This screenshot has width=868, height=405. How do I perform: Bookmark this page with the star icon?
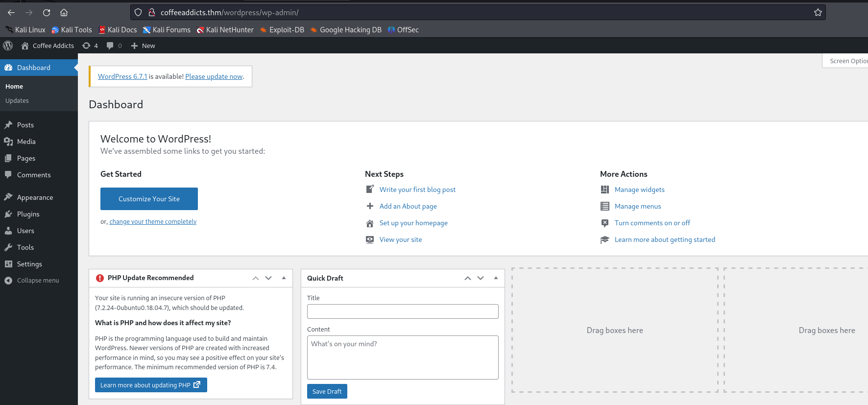[x=818, y=13]
